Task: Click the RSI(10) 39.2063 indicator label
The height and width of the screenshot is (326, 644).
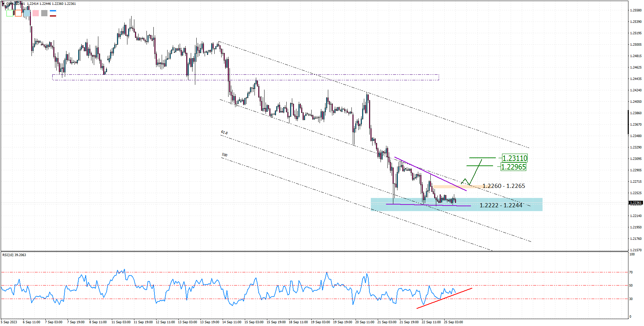Action: (14, 255)
